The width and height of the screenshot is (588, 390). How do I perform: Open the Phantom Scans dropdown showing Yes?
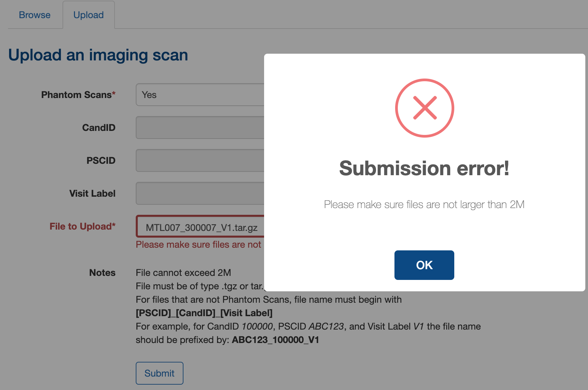click(x=200, y=95)
